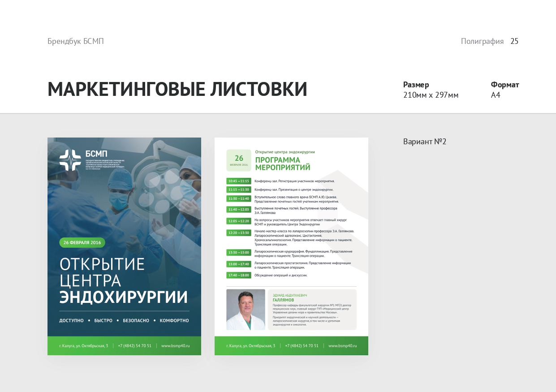Click the БСМП cross logo on the poster

[70, 160]
